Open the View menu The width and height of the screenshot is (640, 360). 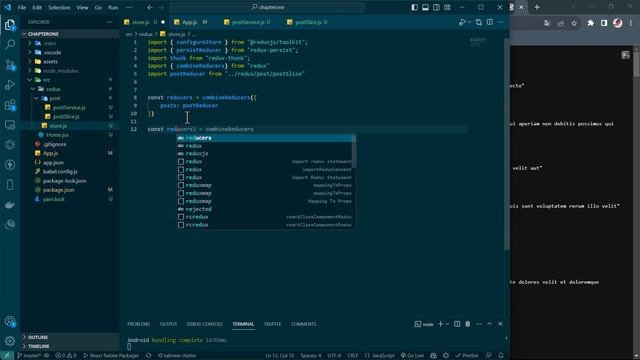point(82,7)
